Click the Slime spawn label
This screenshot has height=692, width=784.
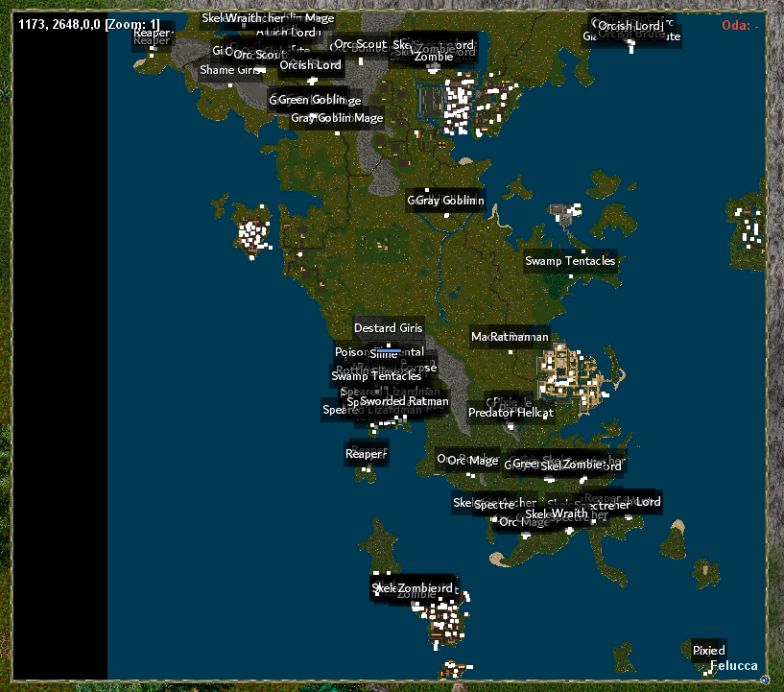click(384, 355)
